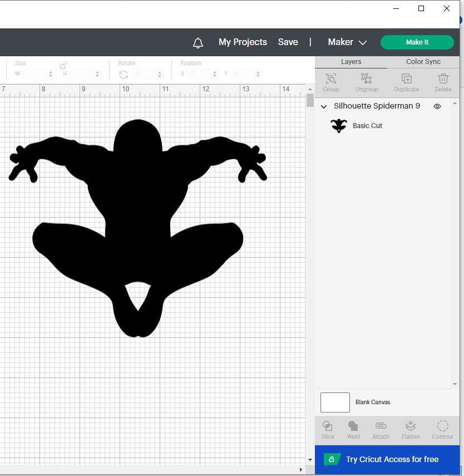Click the canvas scroll down arrow

(310, 460)
